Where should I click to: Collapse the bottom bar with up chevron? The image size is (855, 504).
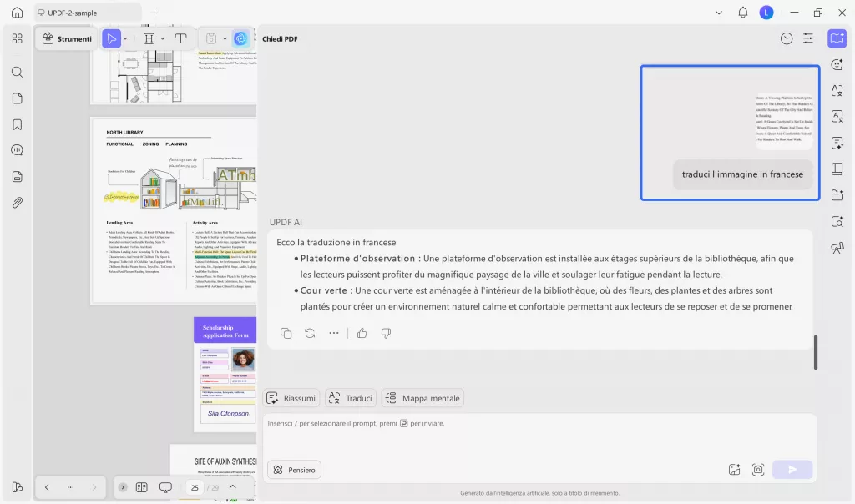(x=233, y=487)
